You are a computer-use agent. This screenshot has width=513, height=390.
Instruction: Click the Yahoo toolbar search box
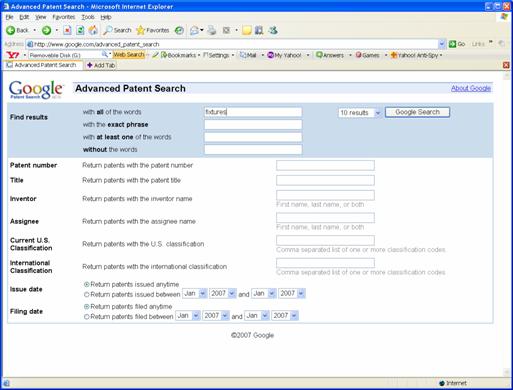pos(65,55)
